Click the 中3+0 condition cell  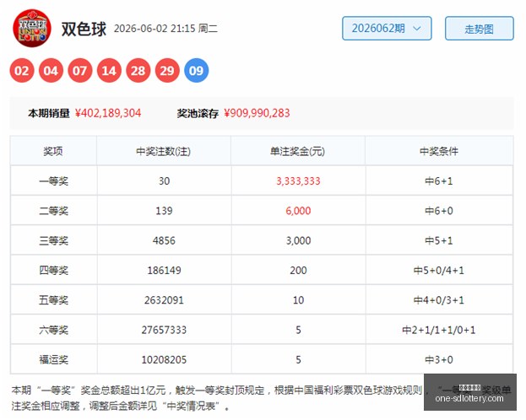(439, 360)
